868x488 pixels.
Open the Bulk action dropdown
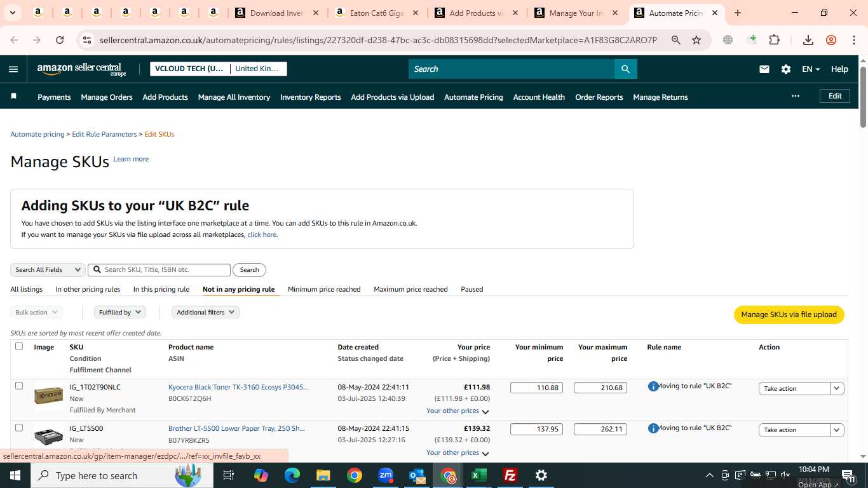coord(36,313)
